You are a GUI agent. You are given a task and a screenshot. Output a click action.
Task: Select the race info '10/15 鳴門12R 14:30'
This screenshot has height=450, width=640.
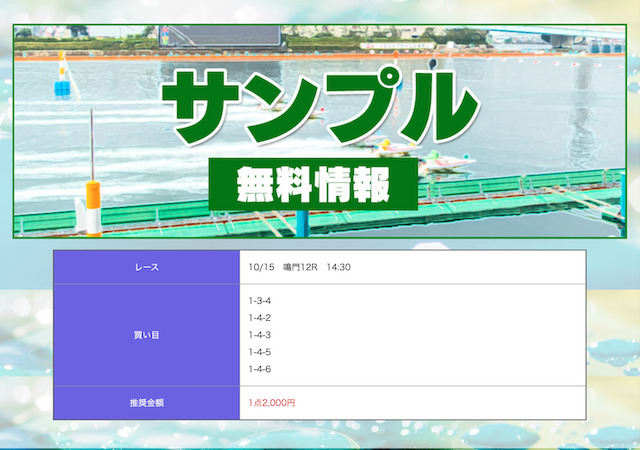tap(300, 267)
